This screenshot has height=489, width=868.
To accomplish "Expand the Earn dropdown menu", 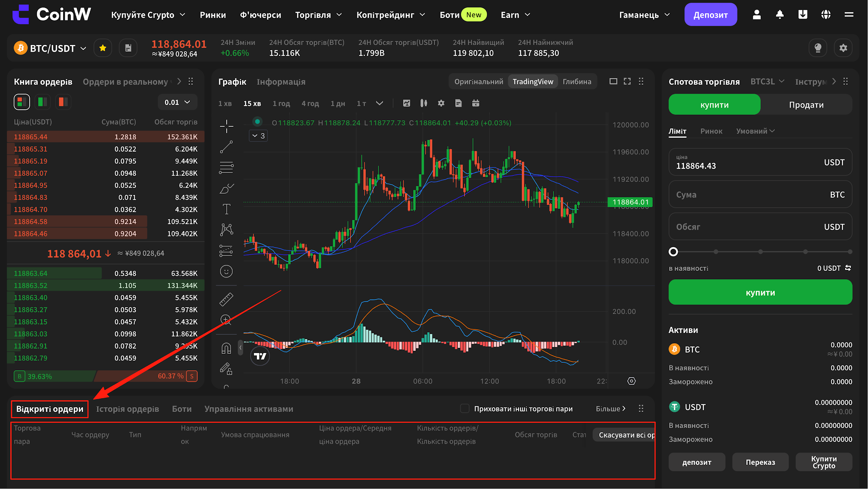I will (x=515, y=15).
